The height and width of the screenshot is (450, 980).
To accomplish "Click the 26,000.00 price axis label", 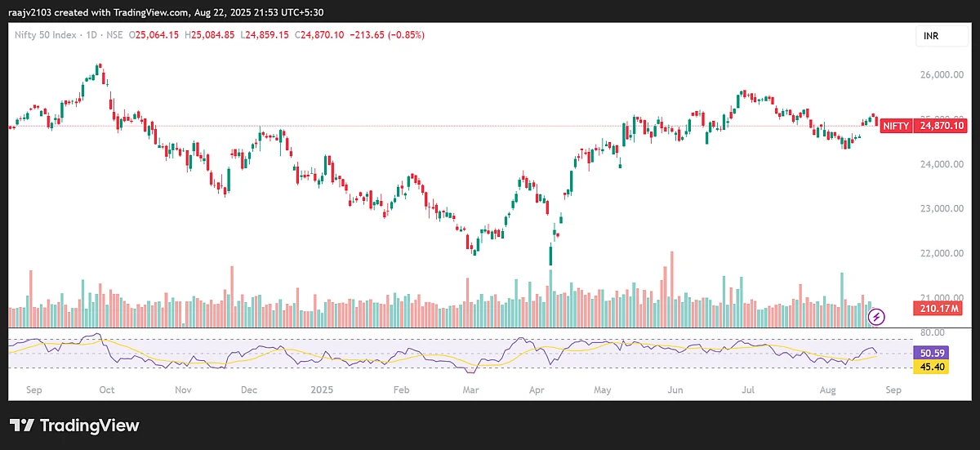I will pyautogui.click(x=941, y=74).
